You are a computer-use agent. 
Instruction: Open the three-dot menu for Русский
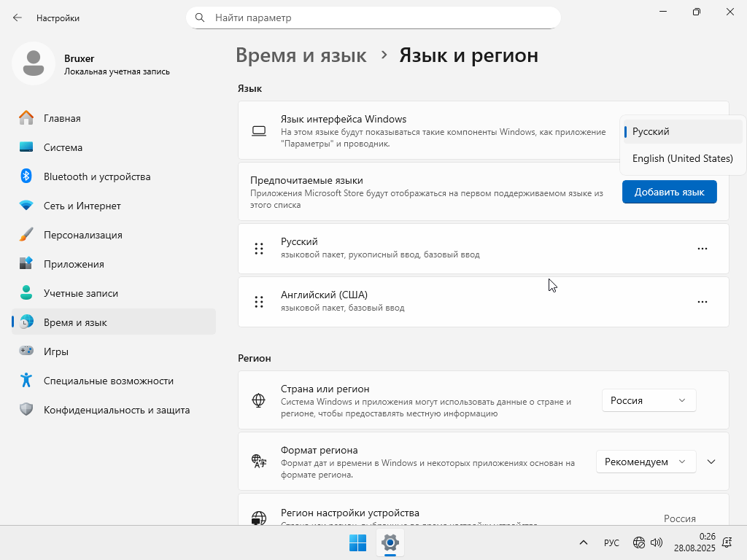click(x=702, y=249)
